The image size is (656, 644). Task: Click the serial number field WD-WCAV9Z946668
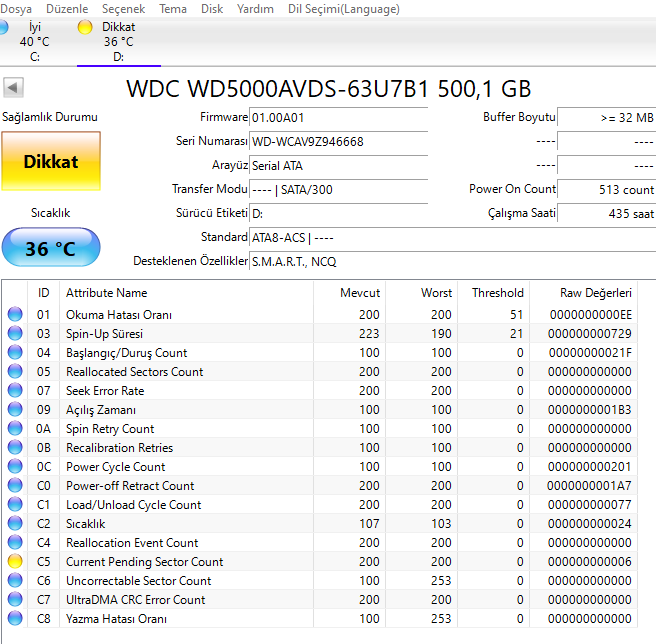pos(338,141)
